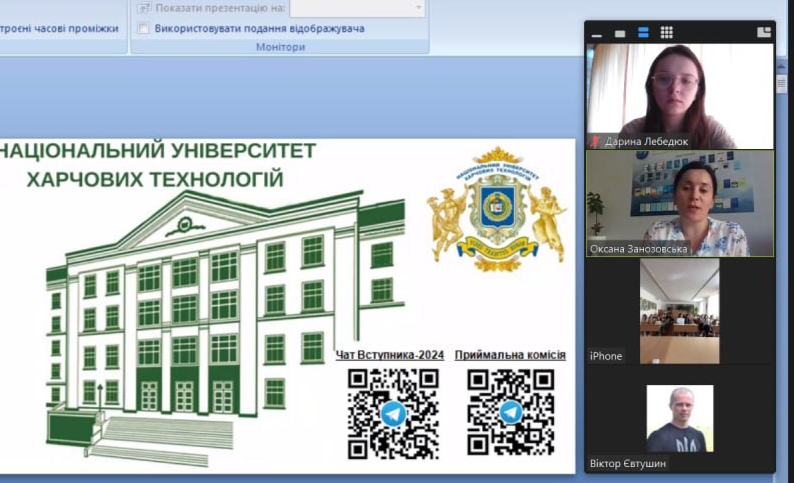Image resolution: width=794 pixels, height=483 pixels.
Task: Click the green university building drawing
Action: click(225, 328)
